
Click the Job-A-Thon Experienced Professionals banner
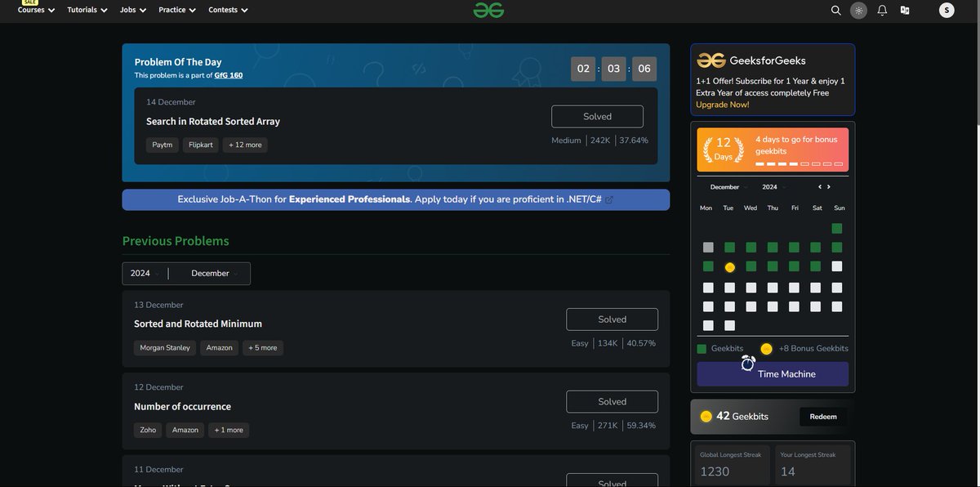pyautogui.click(x=396, y=199)
